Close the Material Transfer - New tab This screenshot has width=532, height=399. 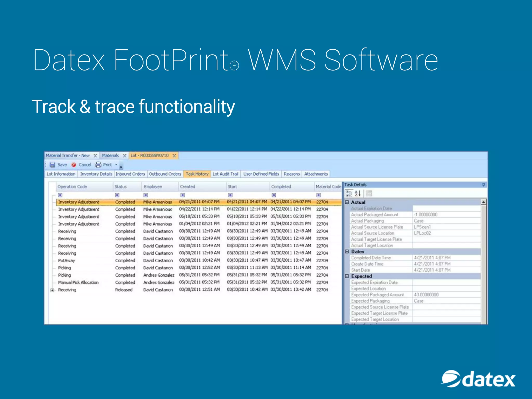95,156
